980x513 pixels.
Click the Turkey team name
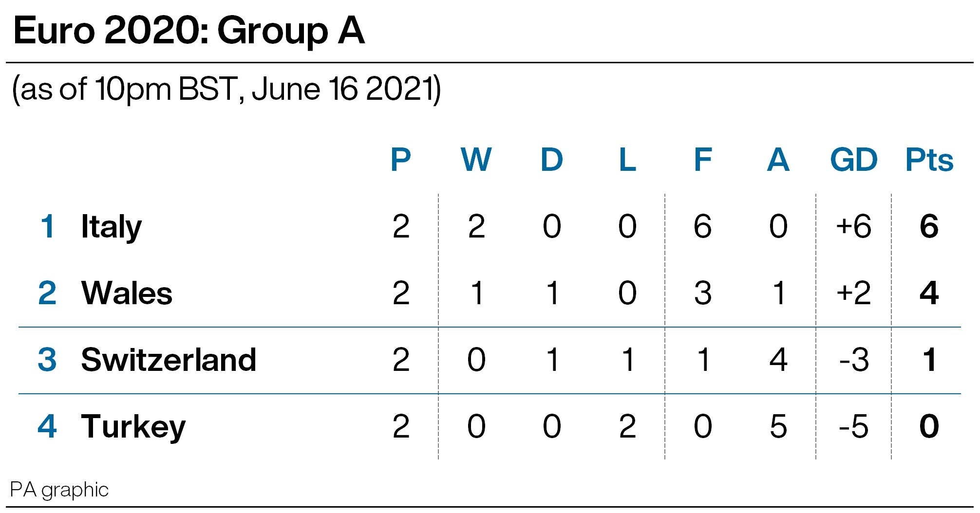click(133, 427)
